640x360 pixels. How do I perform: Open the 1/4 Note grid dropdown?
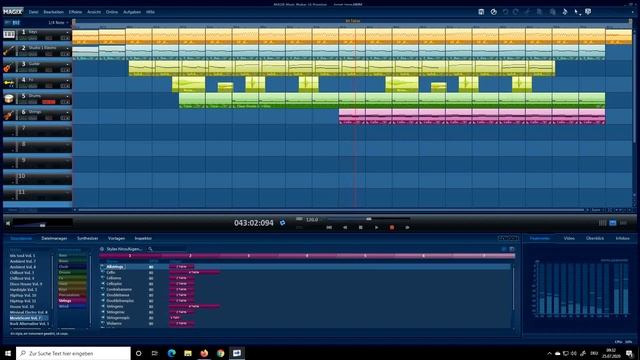click(x=58, y=22)
